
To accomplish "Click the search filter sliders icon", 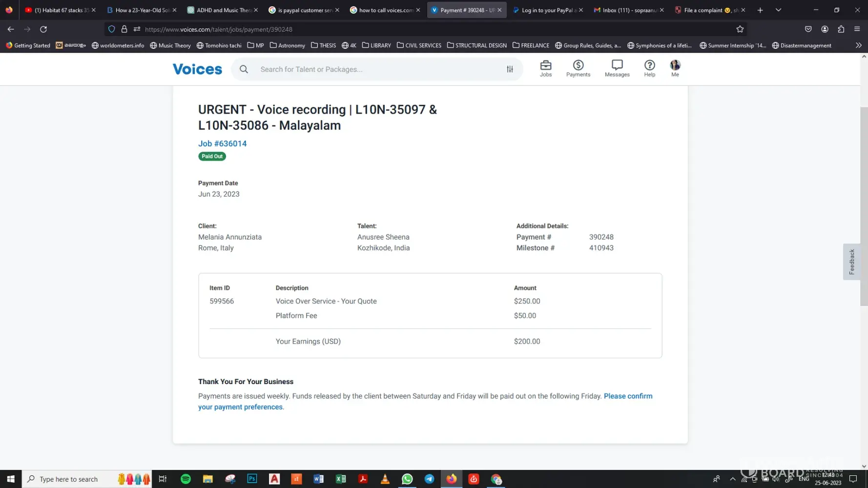I will (510, 69).
